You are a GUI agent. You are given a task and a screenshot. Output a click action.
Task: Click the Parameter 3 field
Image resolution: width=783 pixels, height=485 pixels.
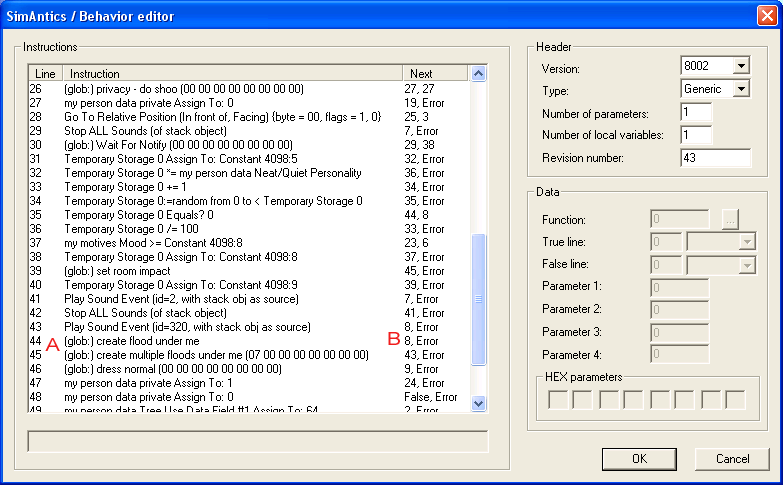pyautogui.click(x=680, y=333)
